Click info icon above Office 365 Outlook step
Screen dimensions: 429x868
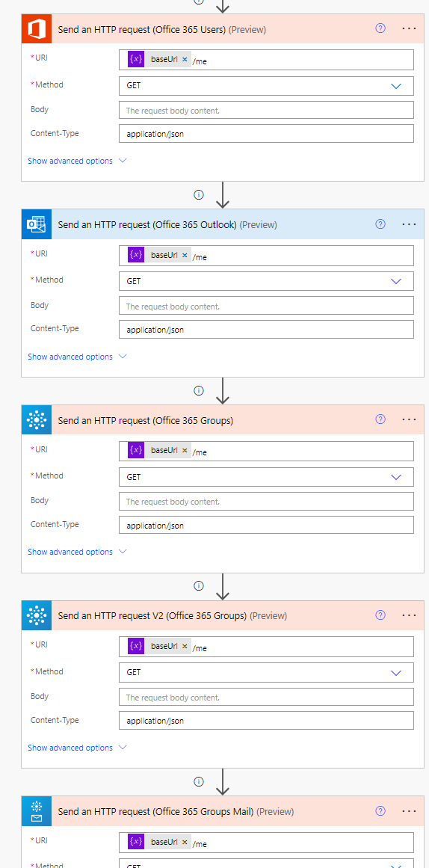(x=199, y=195)
